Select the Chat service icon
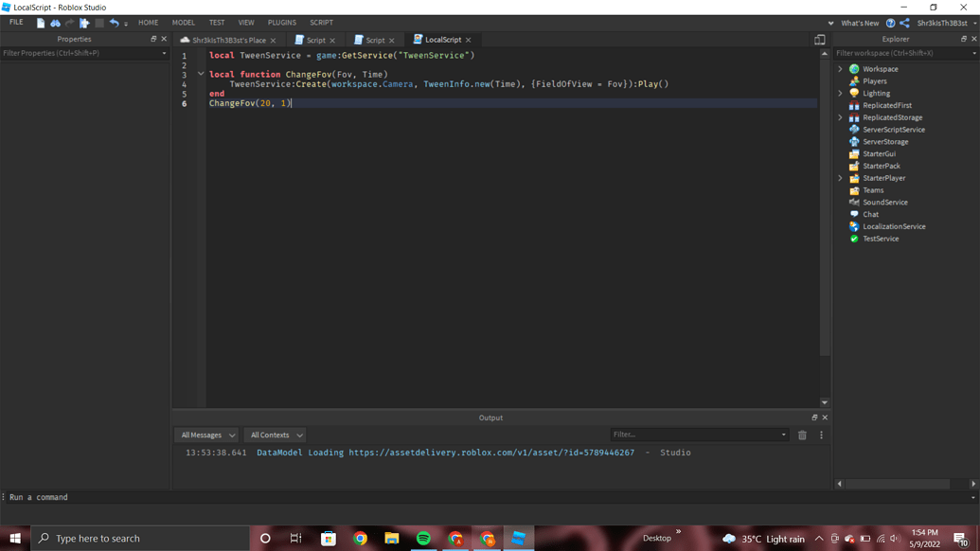Image resolution: width=980 pixels, height=551 pixels. (854, 214)
